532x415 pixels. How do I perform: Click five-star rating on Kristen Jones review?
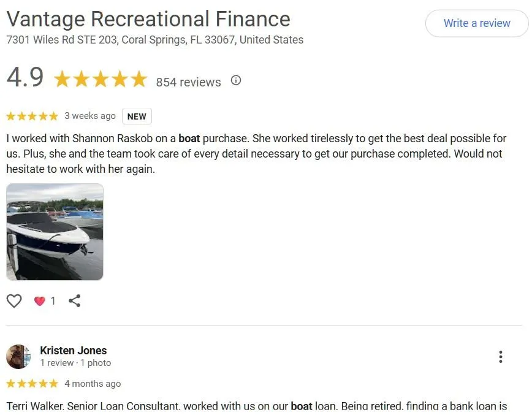click(32, 384)
